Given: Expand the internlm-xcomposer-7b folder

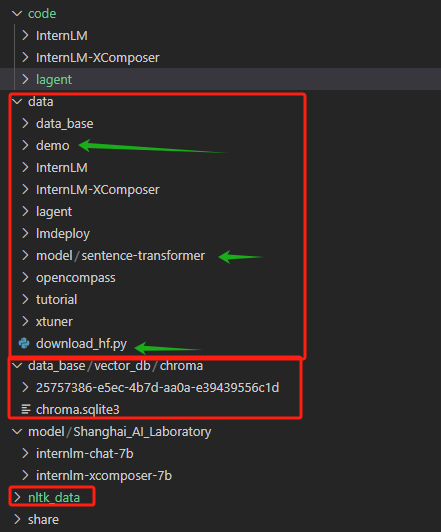Looking at the screenshot, I should [104, 475].
